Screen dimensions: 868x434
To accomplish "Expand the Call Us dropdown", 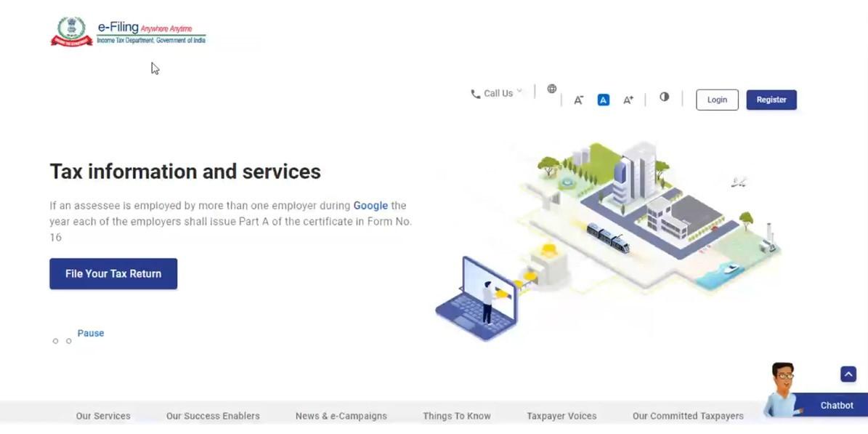I will tap(520, 92).
